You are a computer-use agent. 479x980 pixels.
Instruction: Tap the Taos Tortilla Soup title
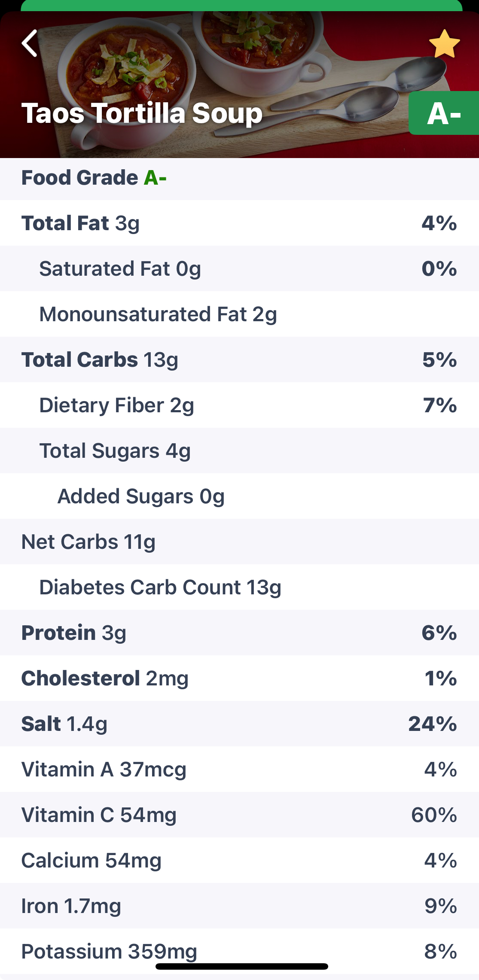coord(142,113)
